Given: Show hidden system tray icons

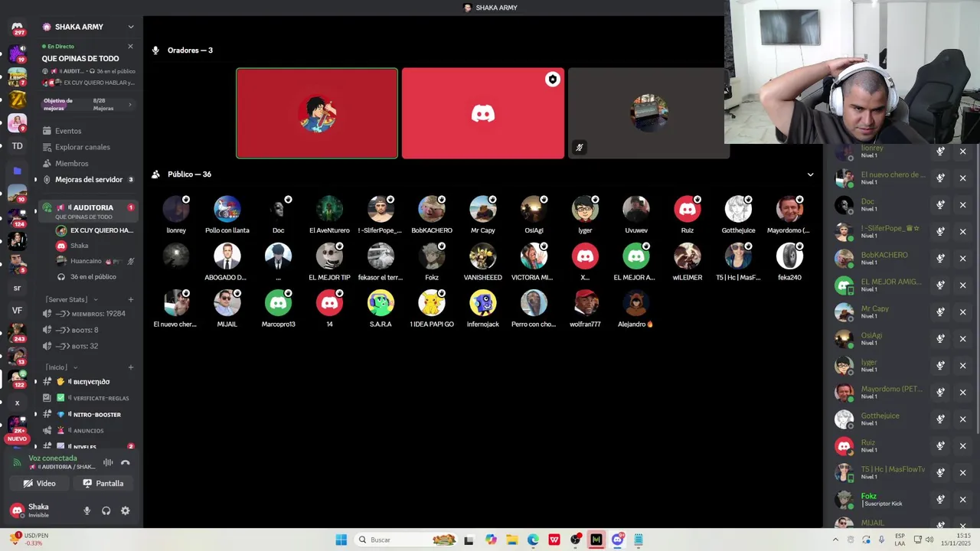Looking at the screenshot, I should click(835, 540).
